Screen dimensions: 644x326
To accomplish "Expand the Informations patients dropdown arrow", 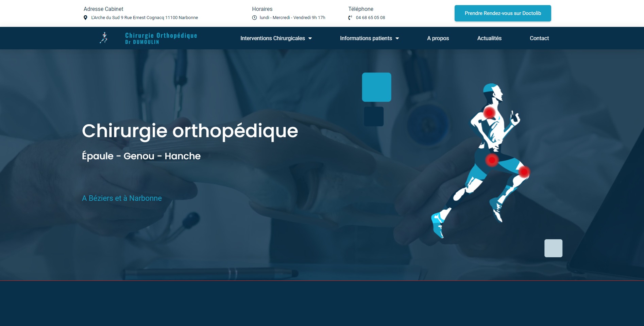I will (397, 38).
